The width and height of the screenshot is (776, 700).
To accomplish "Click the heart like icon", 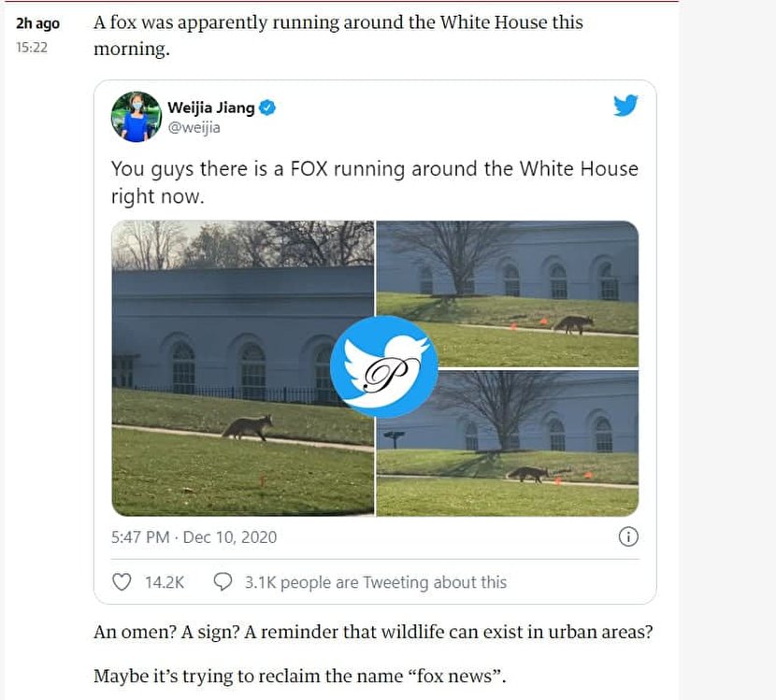I will 122,582.
